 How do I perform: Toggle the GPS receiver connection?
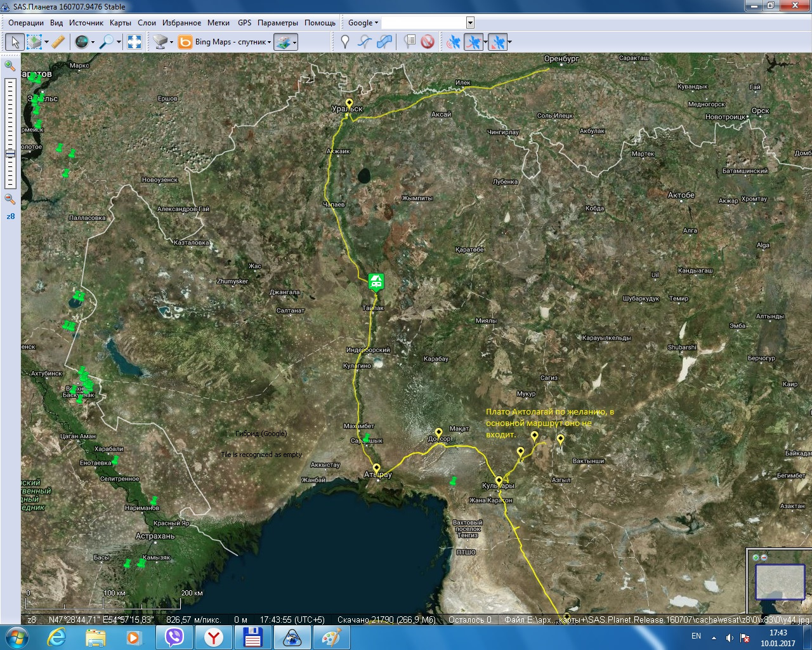[454, 42]
